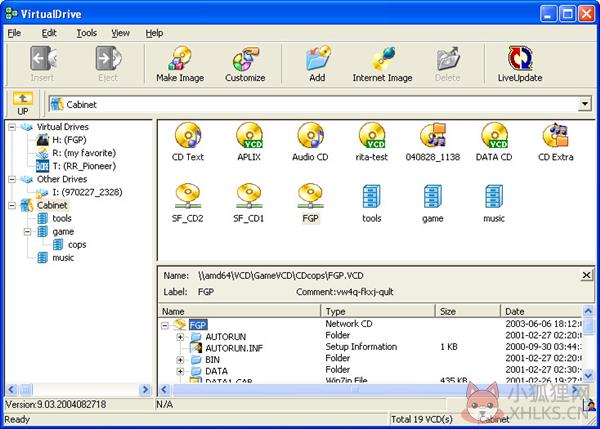
Task: Open the Tools menu
Action: coord(86,33)
